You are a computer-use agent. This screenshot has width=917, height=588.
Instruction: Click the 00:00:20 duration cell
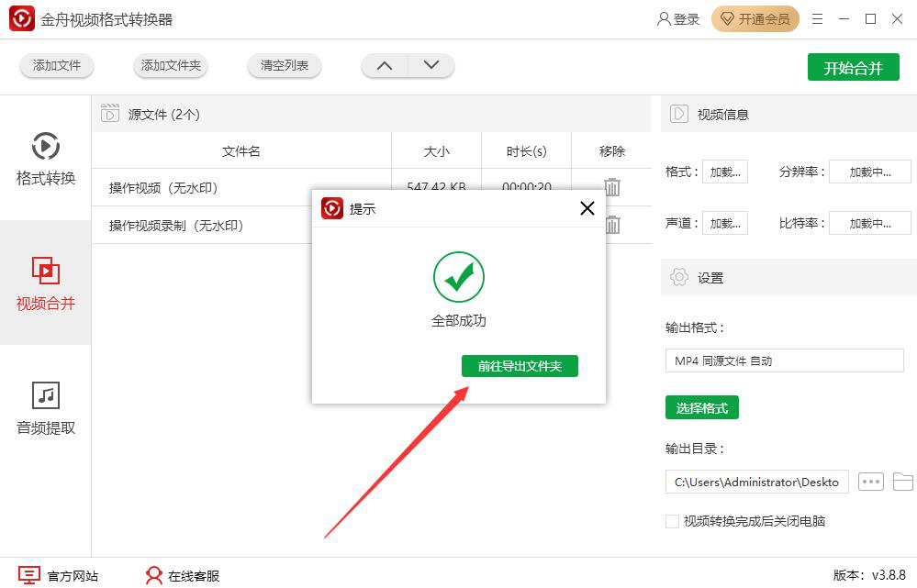tap(526, 186)
